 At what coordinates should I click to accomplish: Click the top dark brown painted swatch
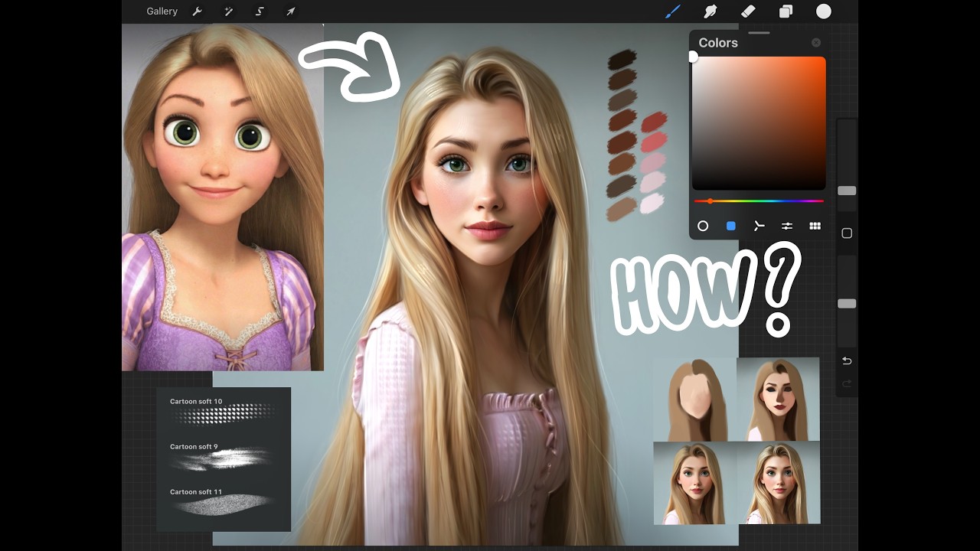coord(622,60)
